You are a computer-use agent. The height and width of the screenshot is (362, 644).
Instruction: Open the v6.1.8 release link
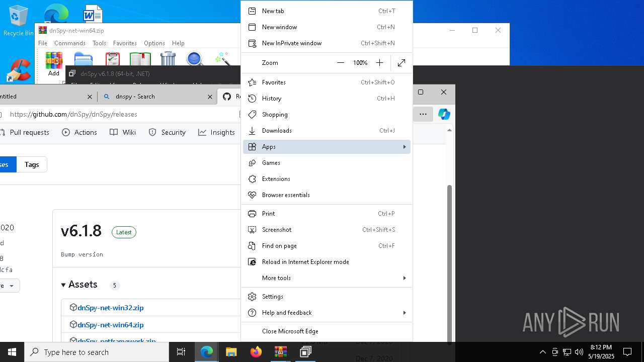coord(81,230)
